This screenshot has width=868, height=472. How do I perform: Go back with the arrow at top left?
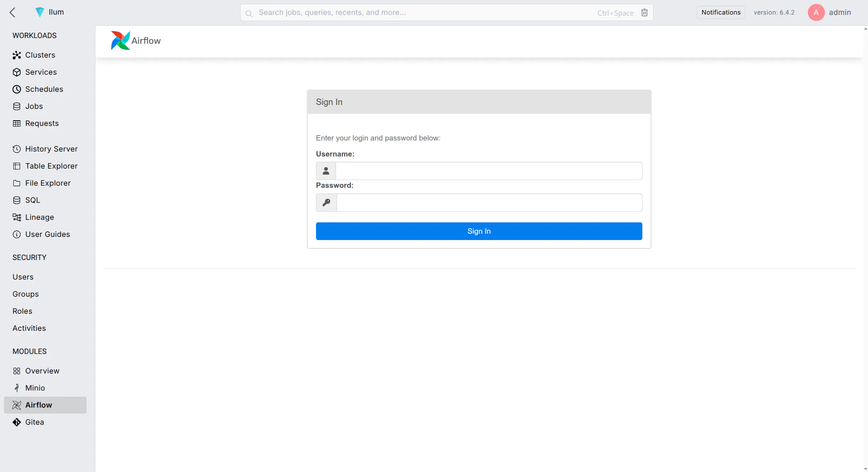point(13,12)
